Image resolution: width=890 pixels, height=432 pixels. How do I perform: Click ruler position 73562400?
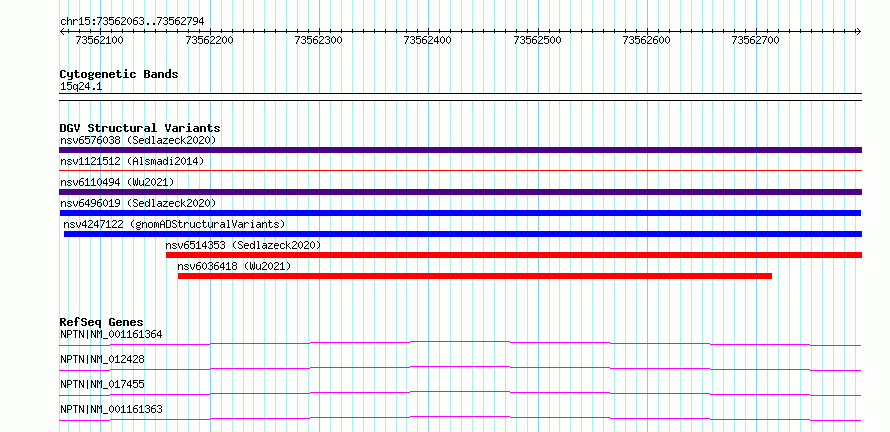(x=427, y=40)
